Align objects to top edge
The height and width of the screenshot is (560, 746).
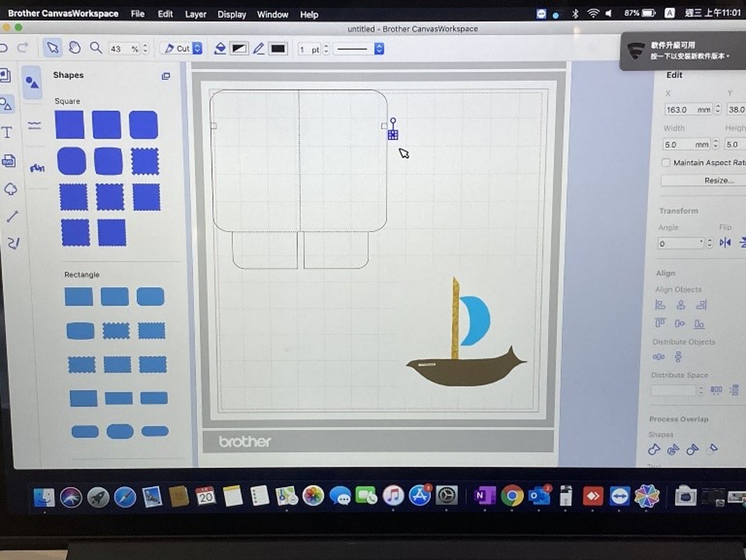660,323
